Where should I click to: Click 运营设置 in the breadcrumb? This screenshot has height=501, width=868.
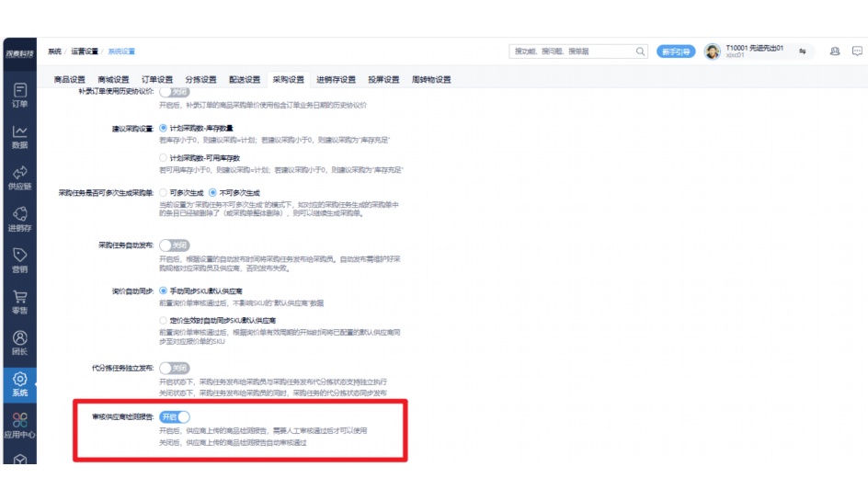click(x=85, y=51)
